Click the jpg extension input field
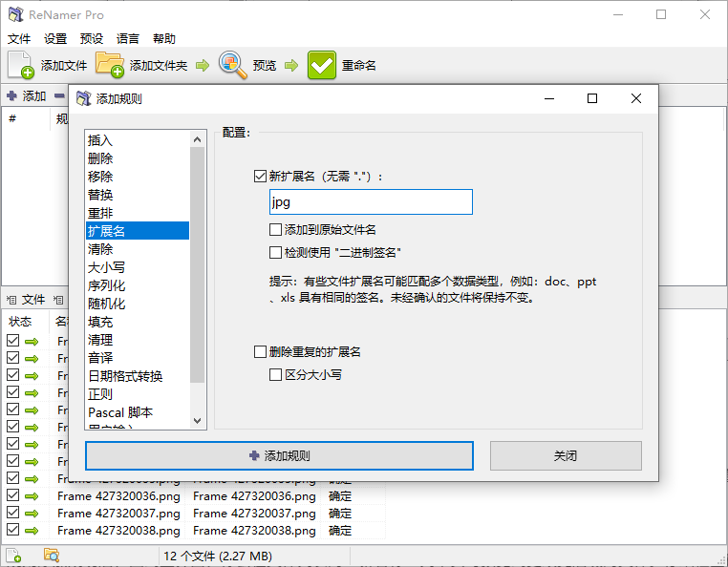This screenshot has height=567, width=728. (x=371, y=201)
